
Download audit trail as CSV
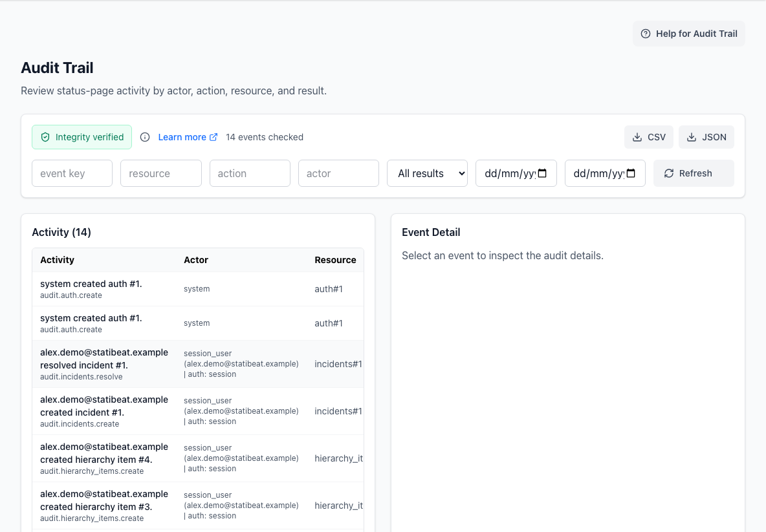click(x=649, y=137)
